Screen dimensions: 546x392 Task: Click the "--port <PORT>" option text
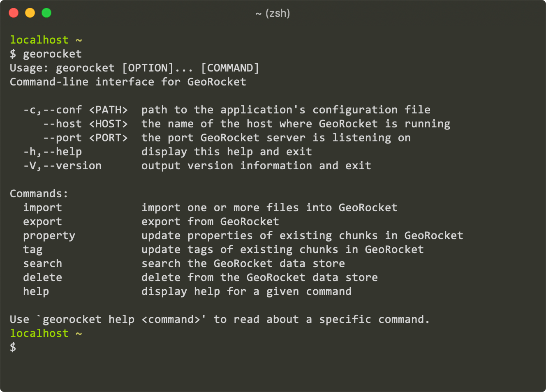click(x=85, y=138)
